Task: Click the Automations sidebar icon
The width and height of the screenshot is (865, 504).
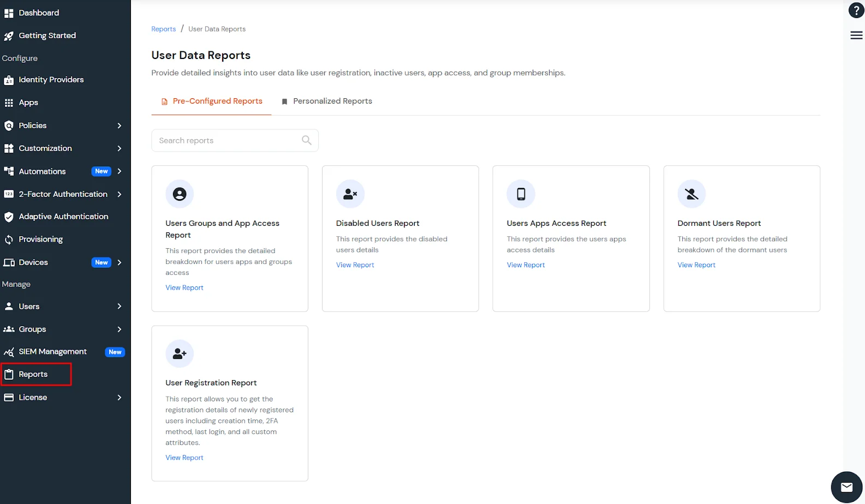Action: [9, 171]
